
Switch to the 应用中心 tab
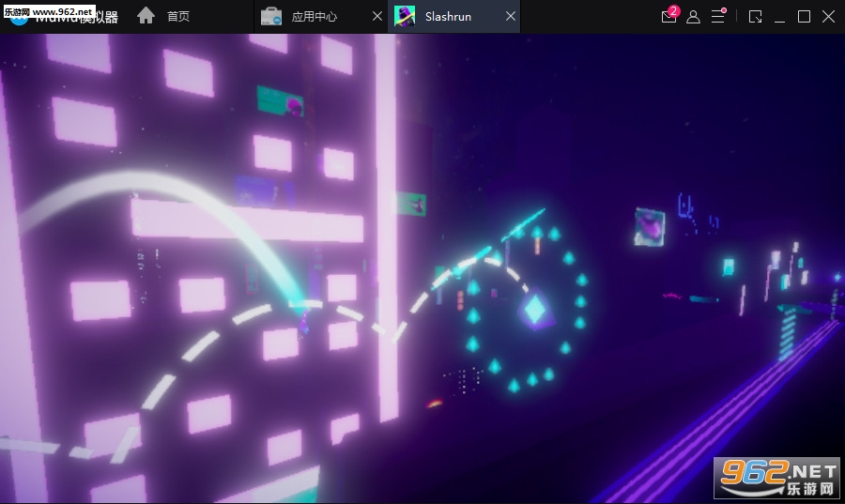pos(314,16)
